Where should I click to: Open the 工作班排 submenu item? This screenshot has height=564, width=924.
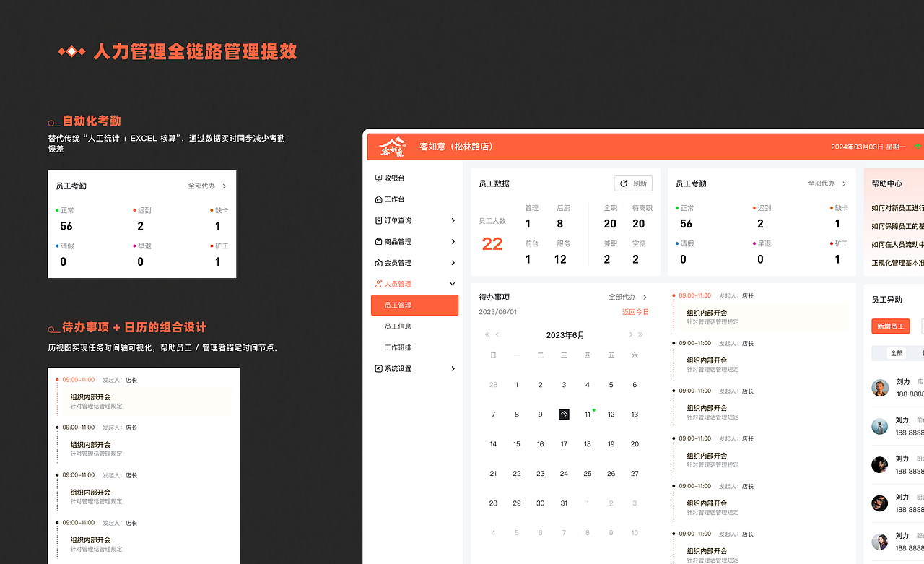(398, 347)
